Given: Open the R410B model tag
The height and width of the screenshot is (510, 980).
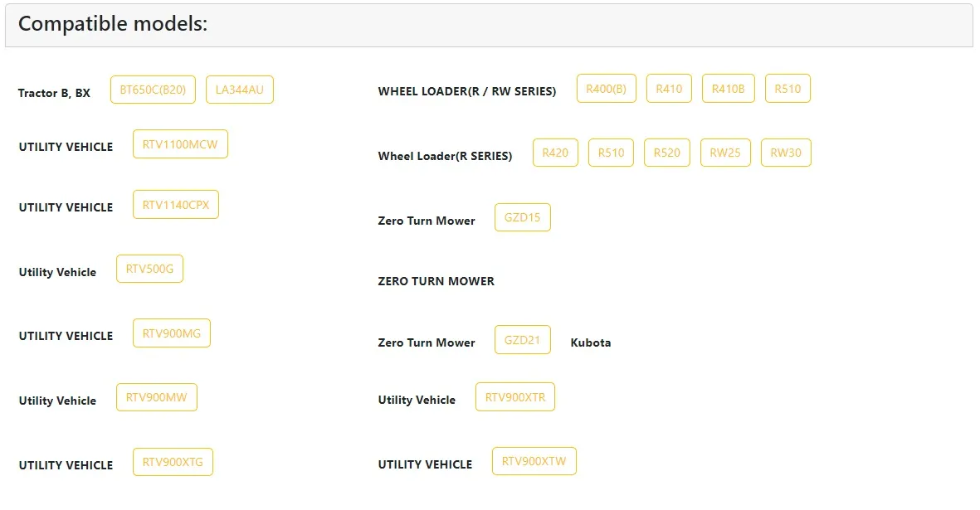Looking at the screenshot, I should [x=728, y=89].
